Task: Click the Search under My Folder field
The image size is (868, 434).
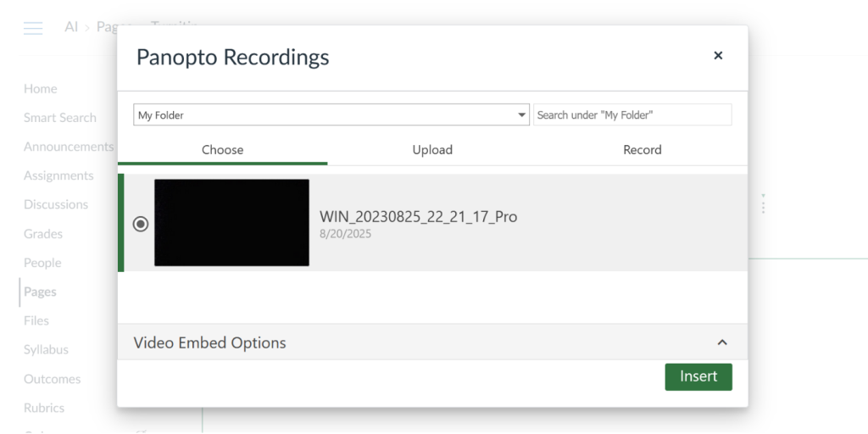Action: click(x=632, y=115)
